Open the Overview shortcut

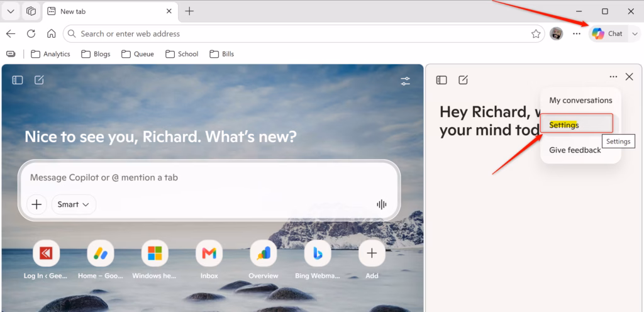coord(264,259)
